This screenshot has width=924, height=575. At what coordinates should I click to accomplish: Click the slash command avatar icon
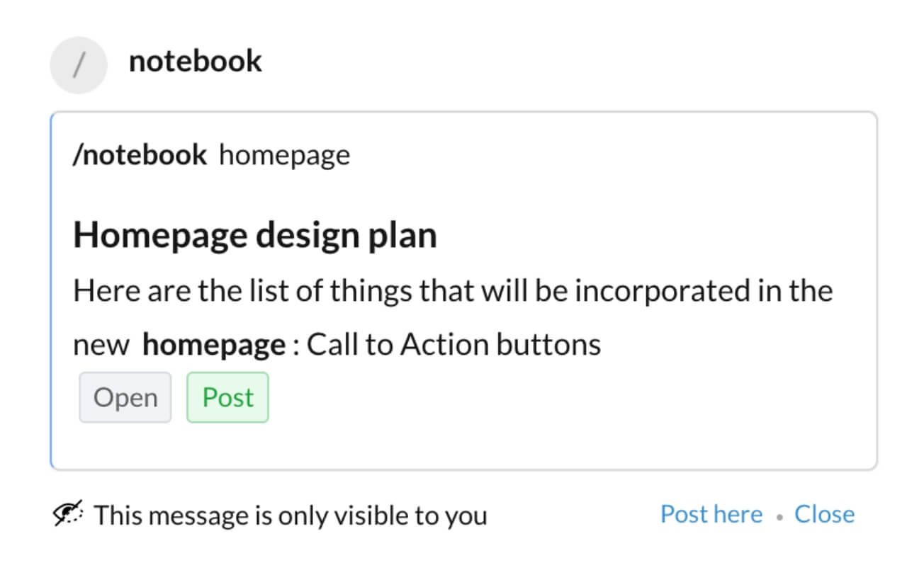78,65
